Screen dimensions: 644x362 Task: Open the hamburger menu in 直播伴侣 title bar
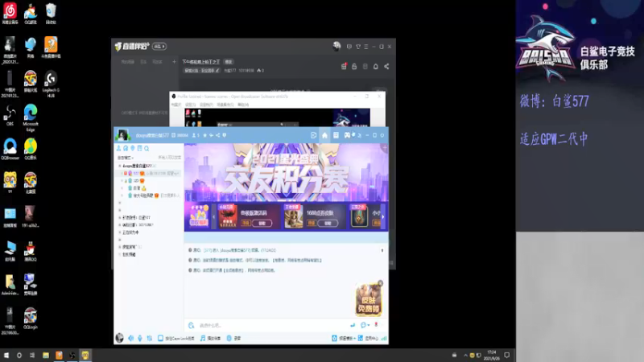[x=366, y=47]
